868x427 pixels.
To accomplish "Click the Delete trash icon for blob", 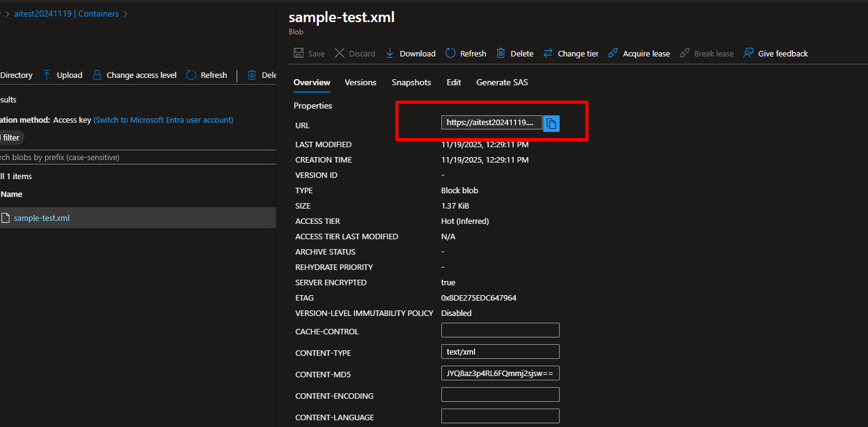I will click(501, 53).
